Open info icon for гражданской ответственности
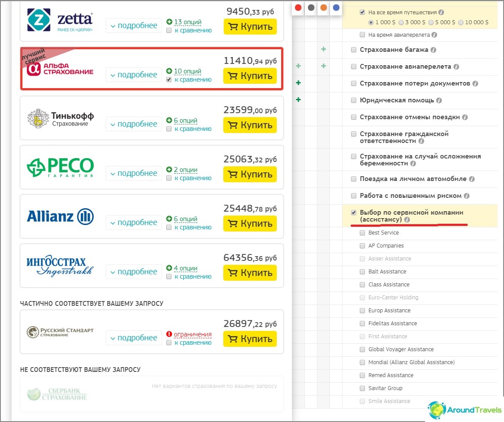The height and width of the screenshot is (422, 504). (x=421, y=141)
